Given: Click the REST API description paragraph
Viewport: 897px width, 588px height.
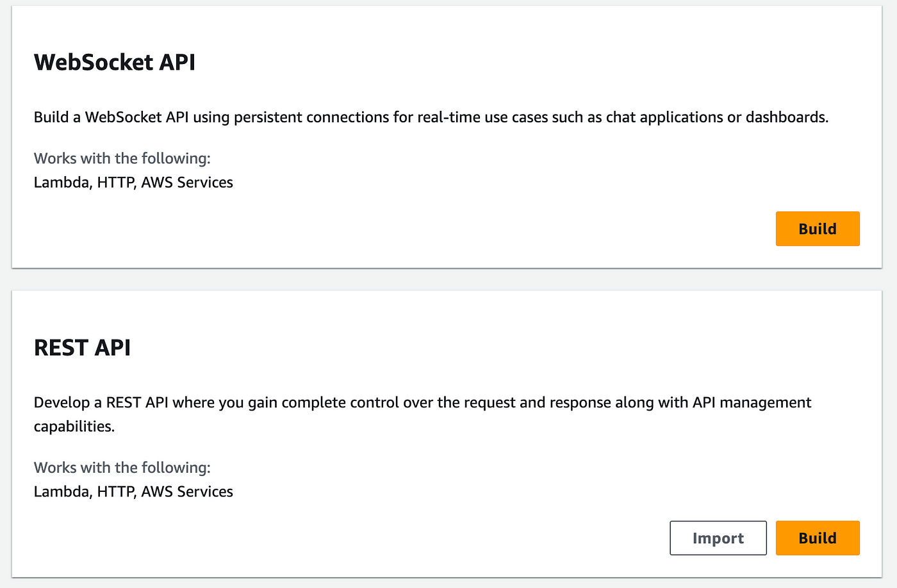Looking at the screenshot, I should pos(422,403).
